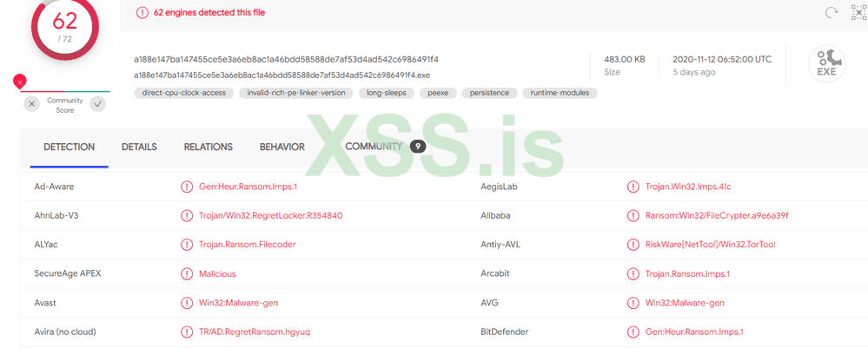The image size is (868, 348).
Task: Vote down with community score X button
Action: [32, 103]
